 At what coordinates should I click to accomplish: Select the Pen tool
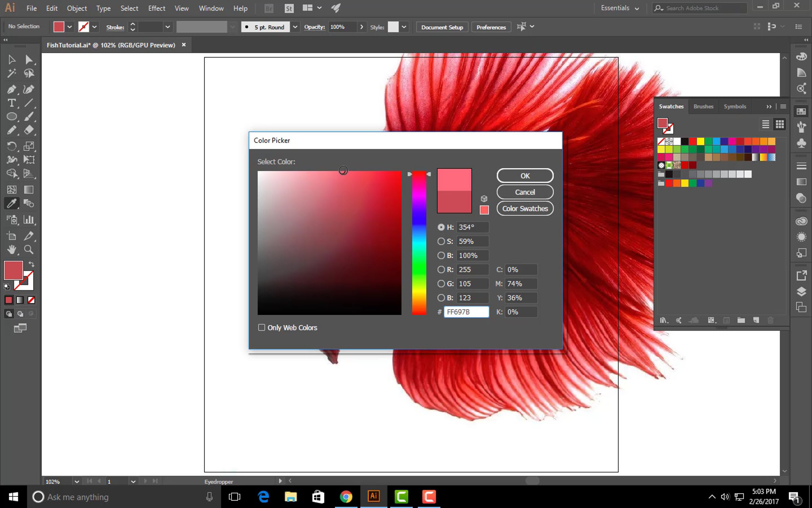tap(11, 89)
